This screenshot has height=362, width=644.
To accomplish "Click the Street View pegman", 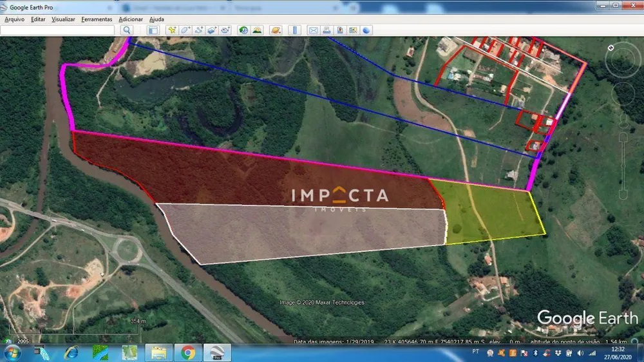I will 623,121.
